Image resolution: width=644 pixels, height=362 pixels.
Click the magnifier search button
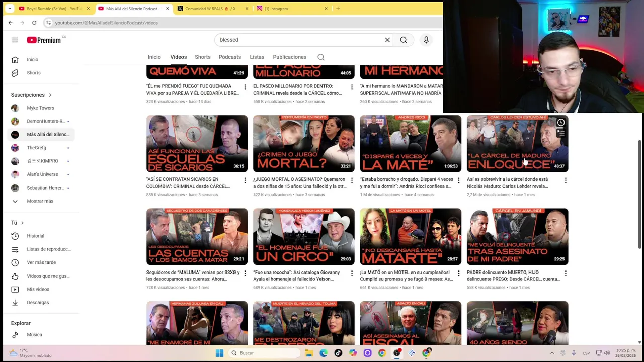point(404,40)
